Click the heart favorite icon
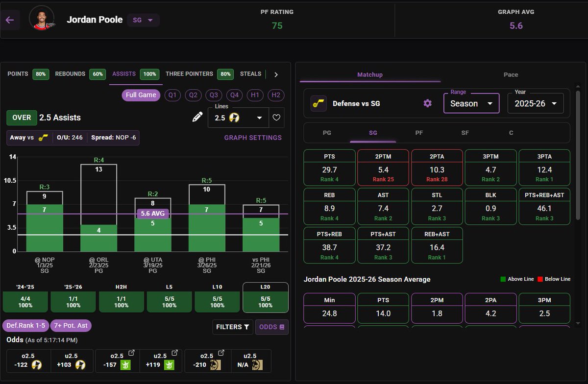This screenshot has height=384, width=588. click(276, 118)
